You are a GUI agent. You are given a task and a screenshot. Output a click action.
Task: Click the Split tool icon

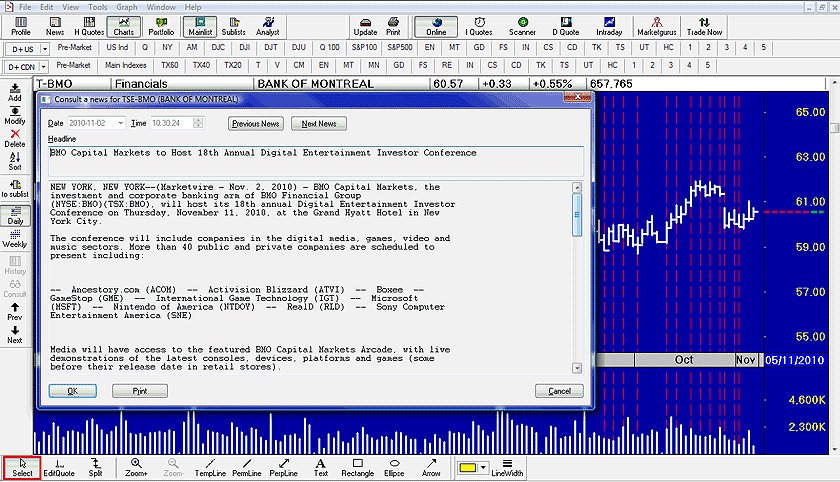pyautogui.click(x=95, y=468)
